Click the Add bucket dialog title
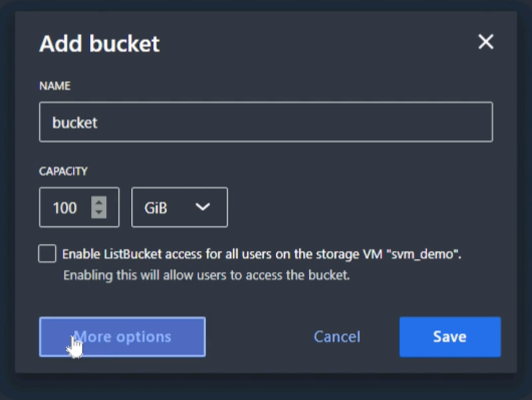 pyautogui.click(x=99, y=43)
